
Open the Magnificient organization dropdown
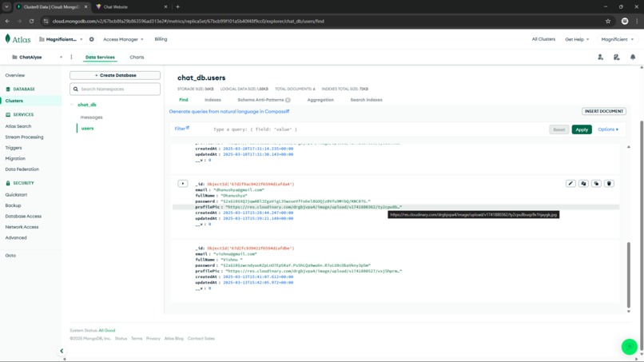pos(61,39)
